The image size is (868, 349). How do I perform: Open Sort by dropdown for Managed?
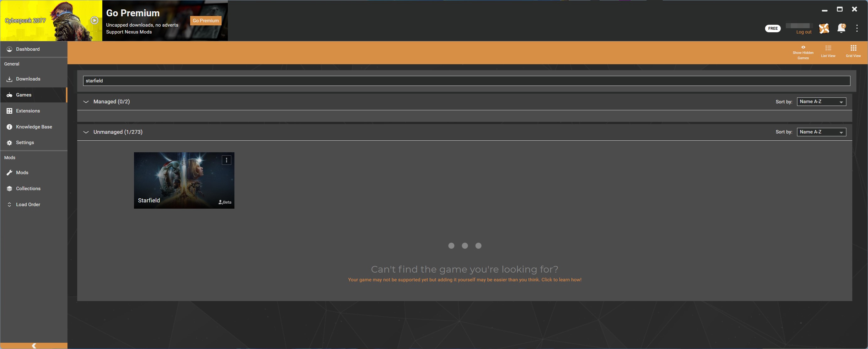point(822,102)
